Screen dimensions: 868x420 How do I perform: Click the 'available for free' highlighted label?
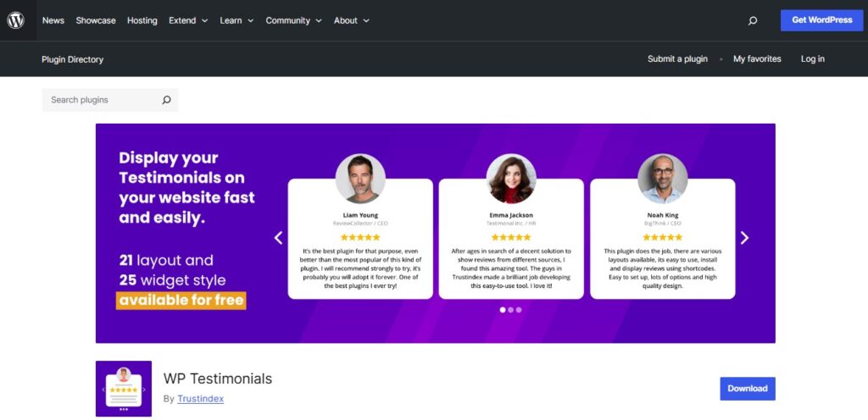181,300
